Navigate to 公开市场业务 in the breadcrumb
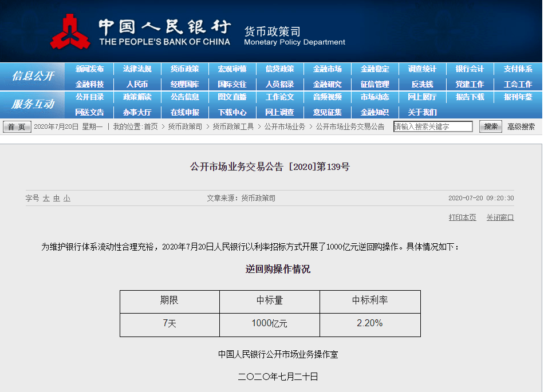Screen dimensions: 552x392 click(285, 127)
